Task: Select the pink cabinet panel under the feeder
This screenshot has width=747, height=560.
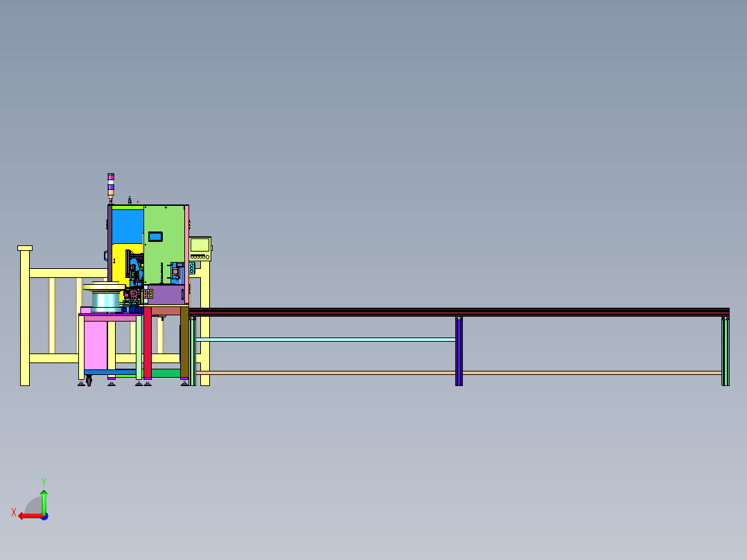Action: 96,346
